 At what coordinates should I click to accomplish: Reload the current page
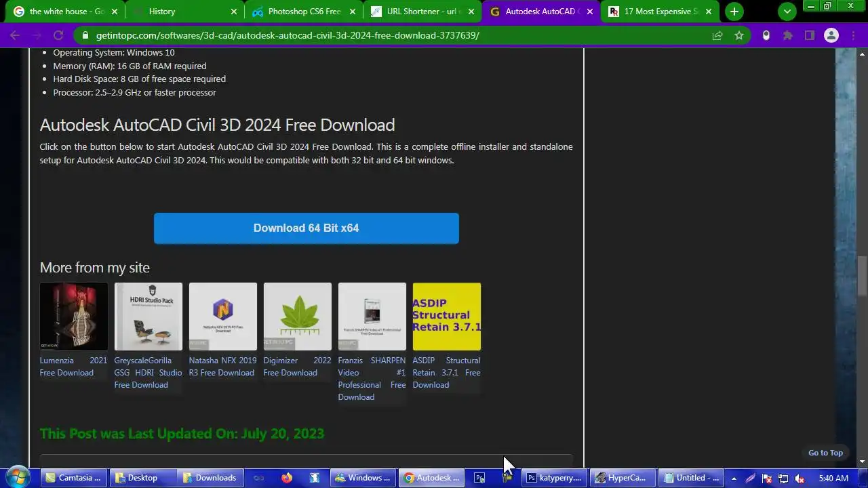coord(58,35)
